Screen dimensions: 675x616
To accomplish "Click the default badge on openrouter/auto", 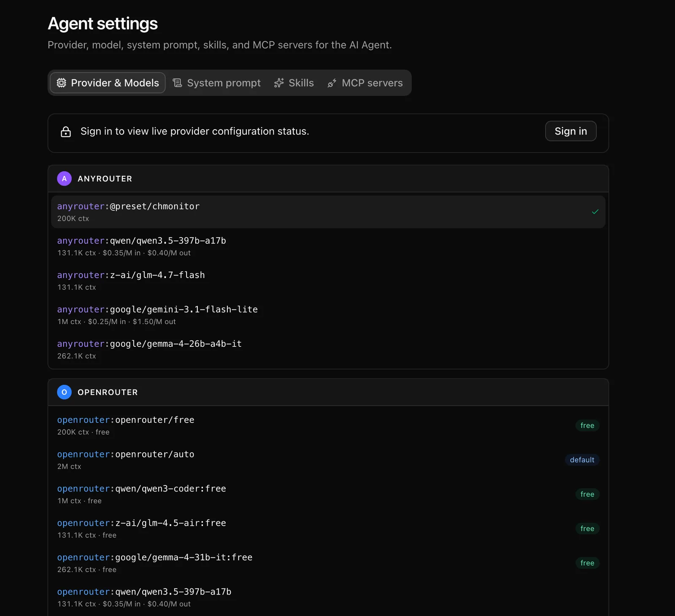I will coord(582,460).
